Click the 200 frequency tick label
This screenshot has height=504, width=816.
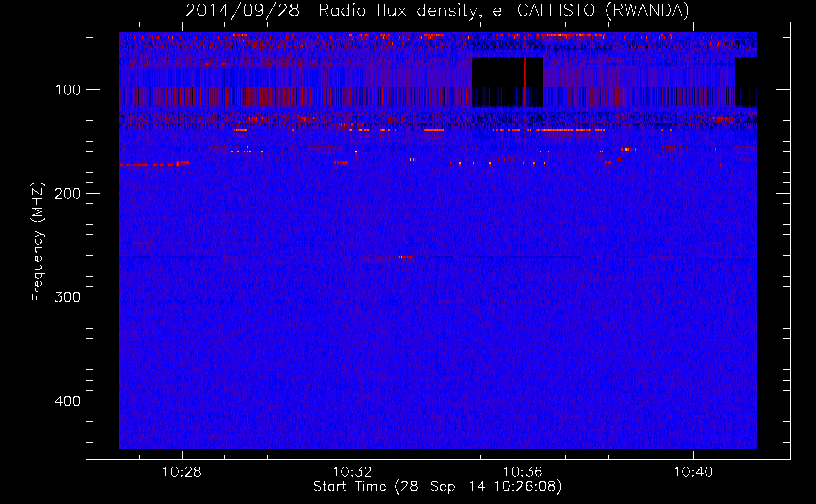(x=68, y=194)
